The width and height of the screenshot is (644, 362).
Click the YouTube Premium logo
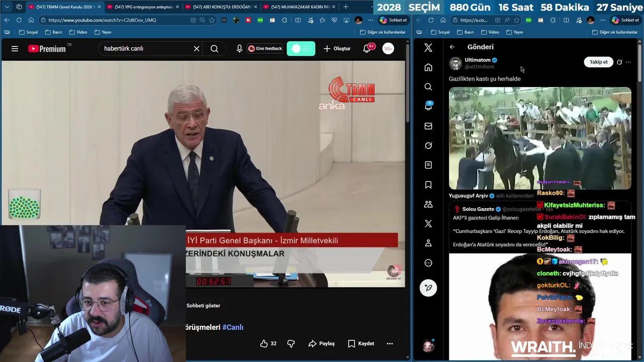click(x=48, y=49)
